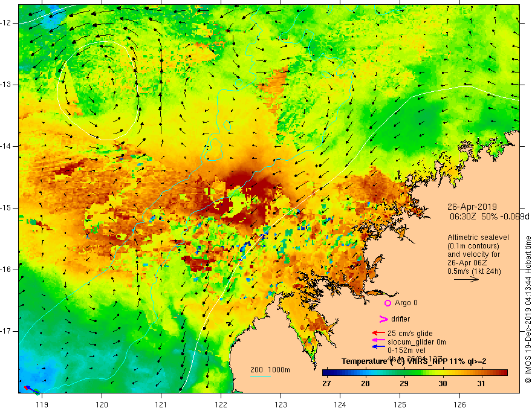Click the longitude label 121
This screenshot has width=532, height=411.
coord(161,404)
